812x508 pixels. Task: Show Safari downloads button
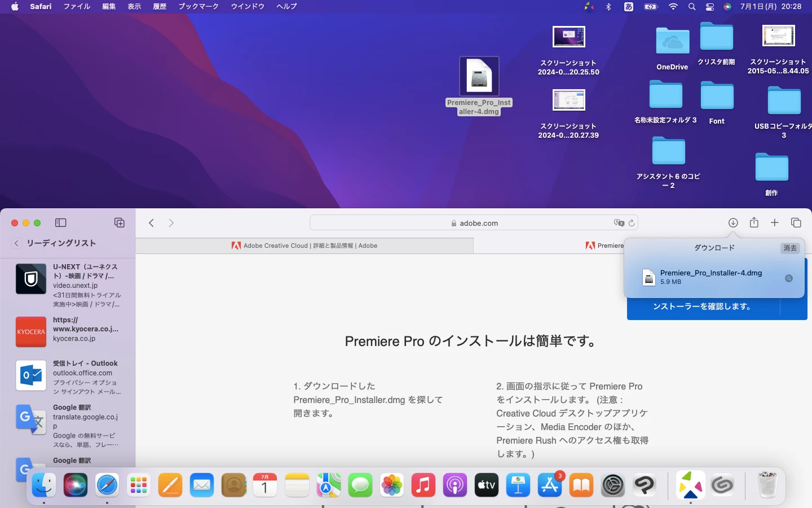pyautogui.click(x=733, y=223)
